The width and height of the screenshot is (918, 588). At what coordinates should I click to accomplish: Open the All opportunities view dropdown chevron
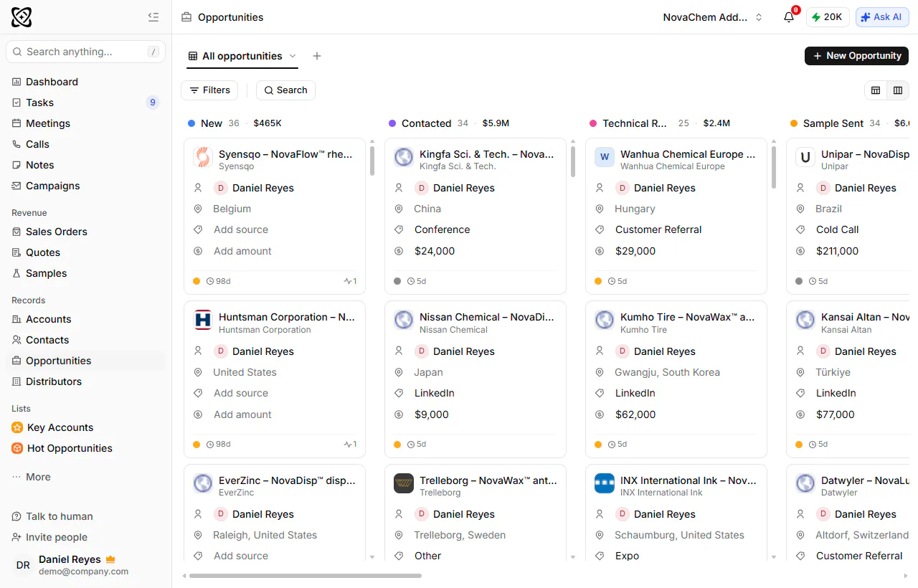click(293, 56)
